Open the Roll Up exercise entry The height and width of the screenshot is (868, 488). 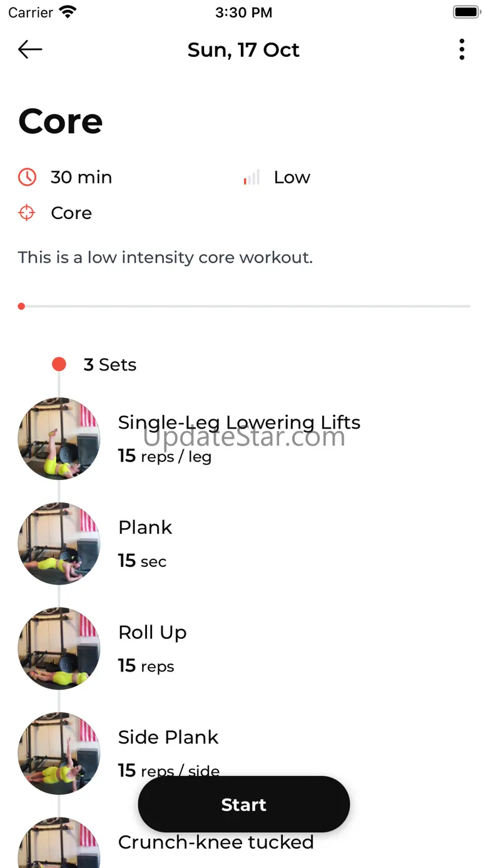[152, 633]
